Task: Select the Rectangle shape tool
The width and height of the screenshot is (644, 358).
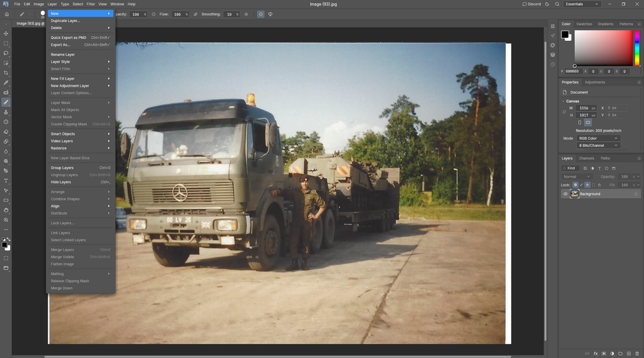Action: (x=6, y=200)
